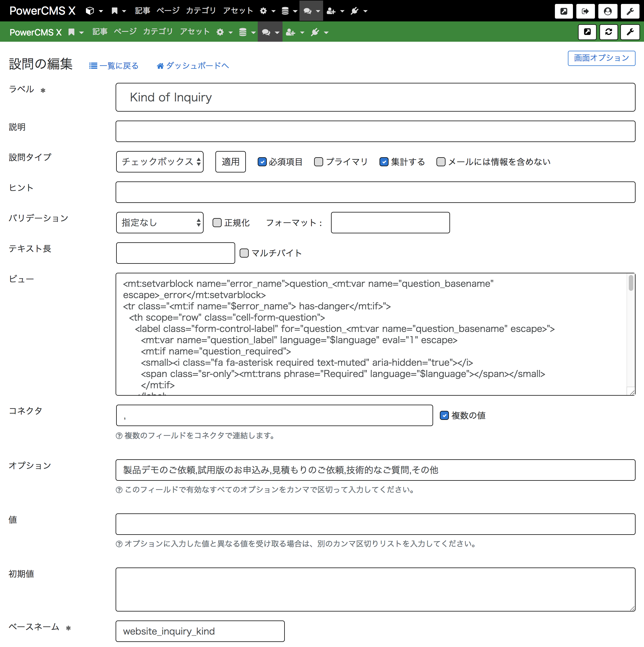Open 記事 in the green menu bar
The width and height of the screenshot is (644, 647).
point(100,32)
